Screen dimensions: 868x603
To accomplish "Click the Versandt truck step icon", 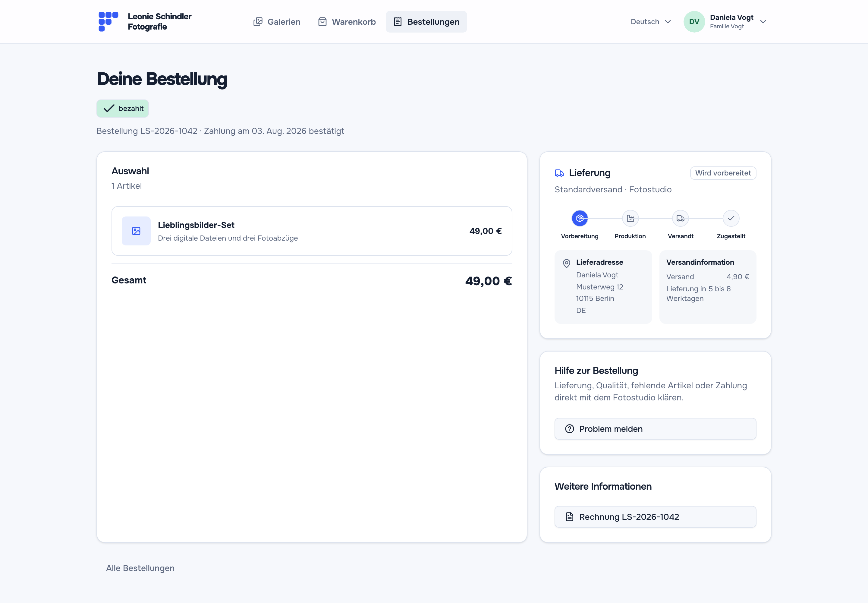I will pyautogui.click(x=680, y=218).
